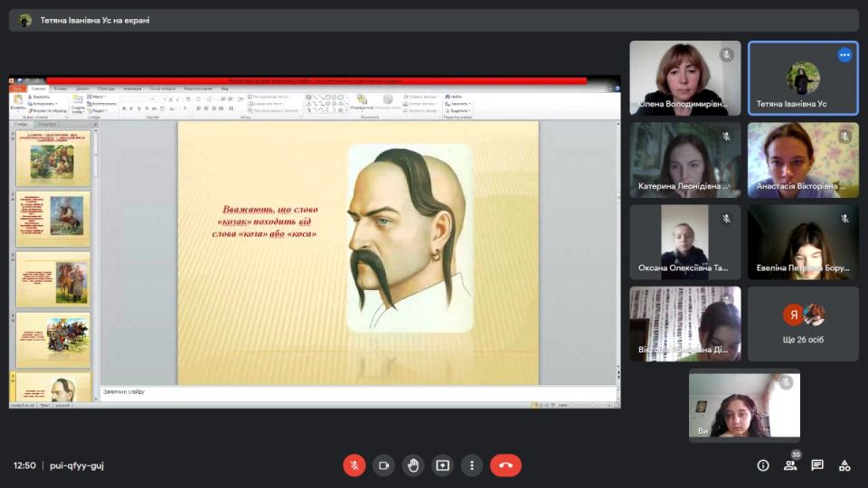Open the three-dot more options menu

472,465
